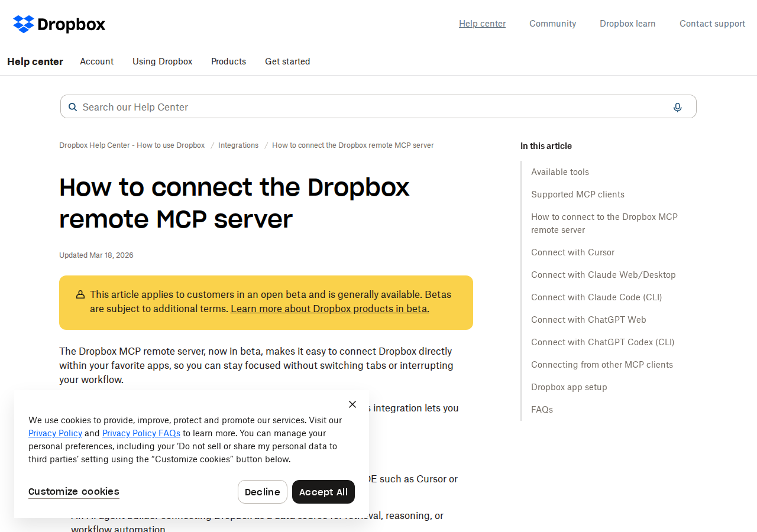Open the top Help center link
757x532 pixels.
coord(482,24)
